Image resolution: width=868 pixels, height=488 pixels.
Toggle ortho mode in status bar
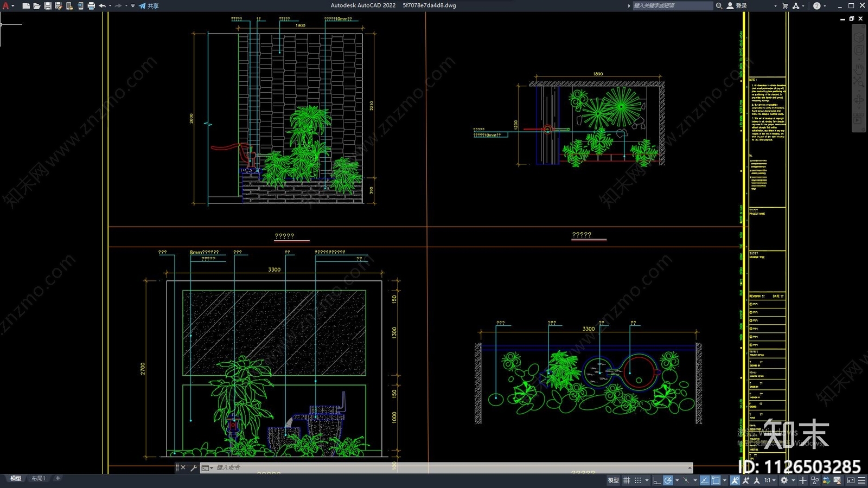tap(656, 480)
